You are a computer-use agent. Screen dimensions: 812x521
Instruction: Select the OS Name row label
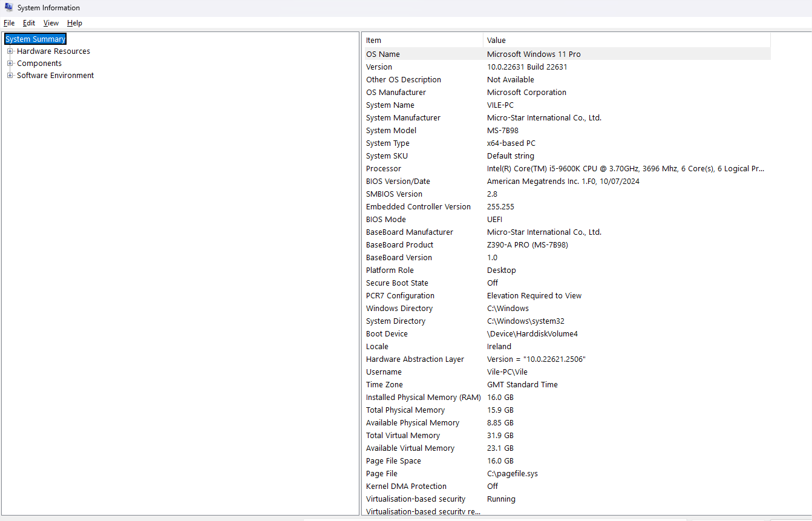(383, 54)
